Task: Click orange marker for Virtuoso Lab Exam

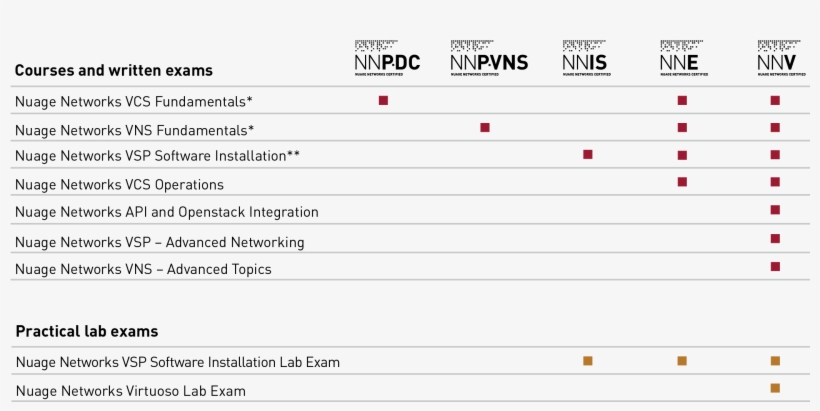Action: 775,387
